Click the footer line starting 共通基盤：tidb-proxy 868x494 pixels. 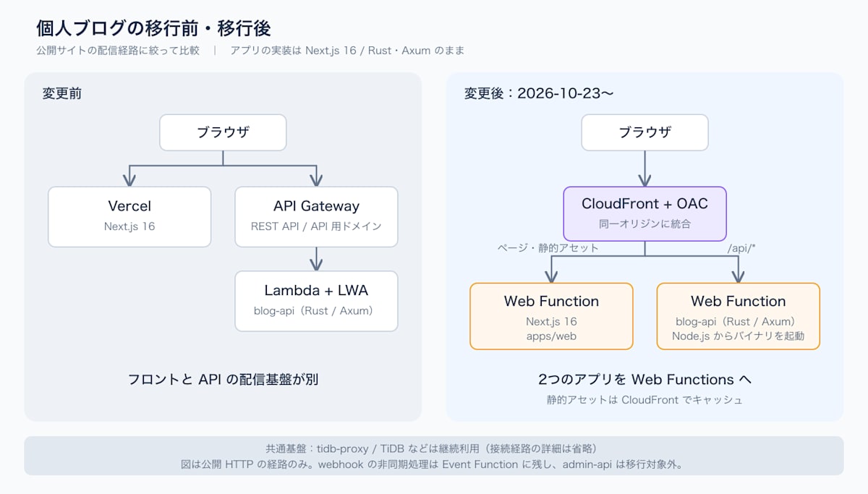click(x=434, y=448)
